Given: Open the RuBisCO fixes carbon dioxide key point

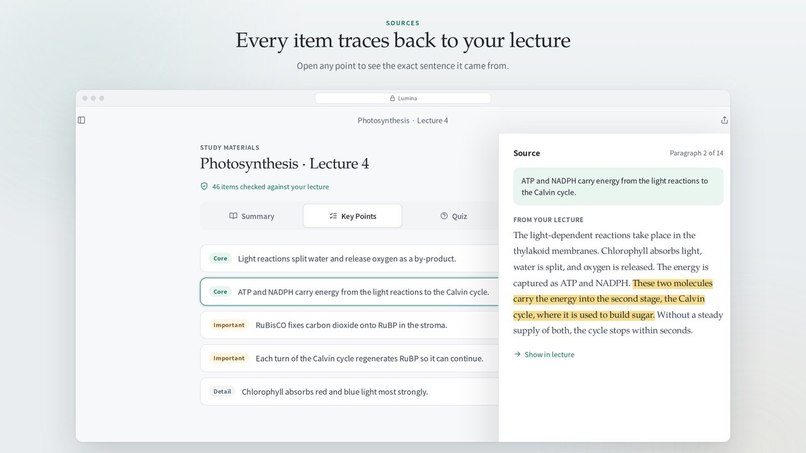Looking at the screenshot, I should click(x=350, y=325).
